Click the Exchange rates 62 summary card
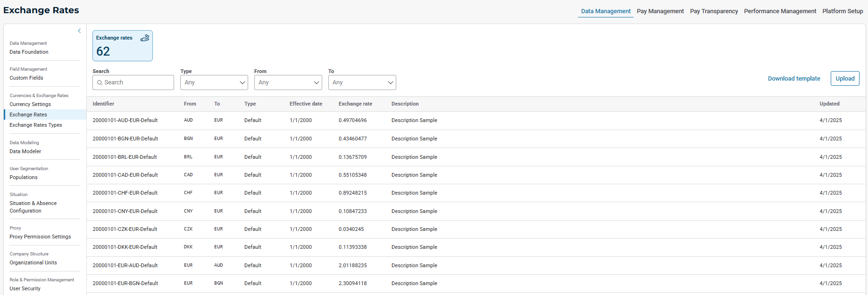The image size is (868, 295). click(122, 46)
